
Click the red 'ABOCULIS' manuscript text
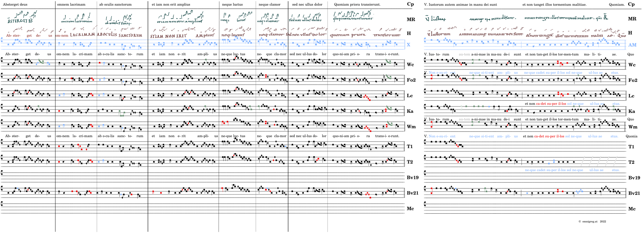pos(107,34)
